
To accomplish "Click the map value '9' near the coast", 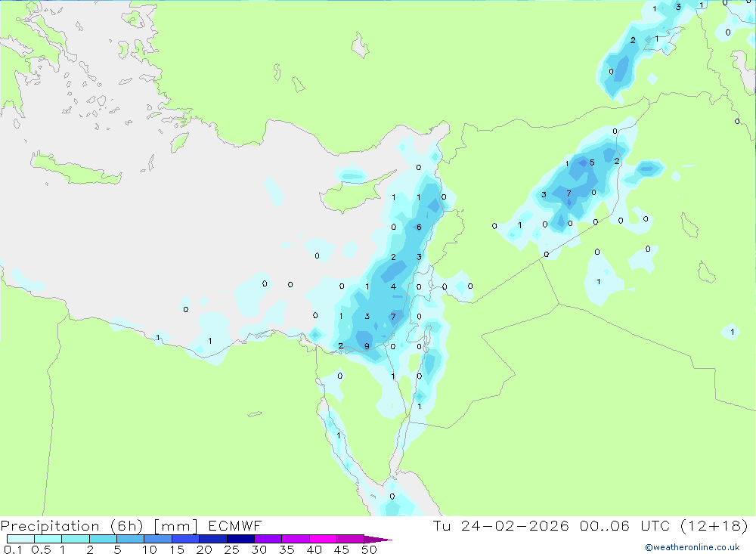I will click(367, 346).
